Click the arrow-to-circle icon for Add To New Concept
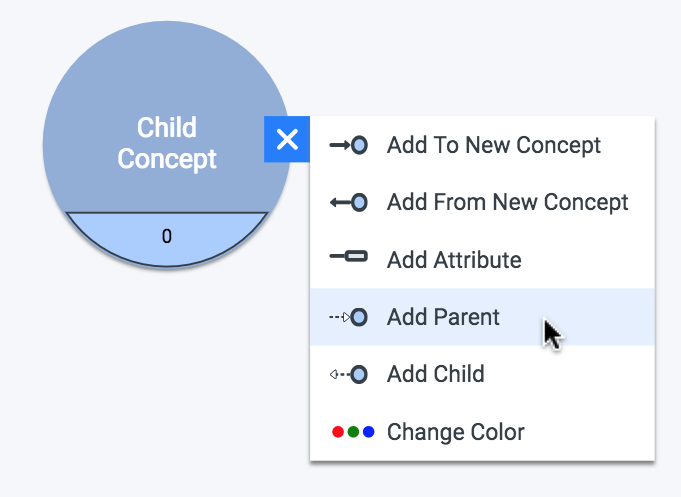The width and height of the screenshot is (681, 497). [x=348, y=145]
